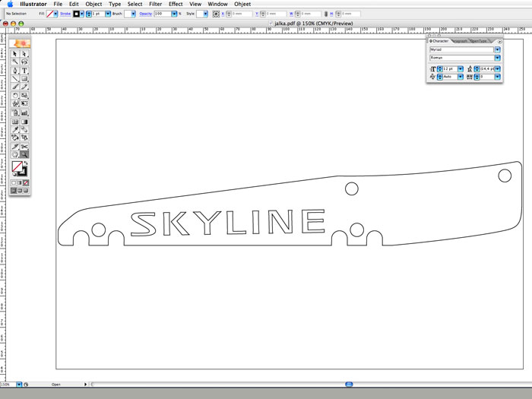Select the Gradient tool
The height and width of the screenshot is (399, 532).
24,122
